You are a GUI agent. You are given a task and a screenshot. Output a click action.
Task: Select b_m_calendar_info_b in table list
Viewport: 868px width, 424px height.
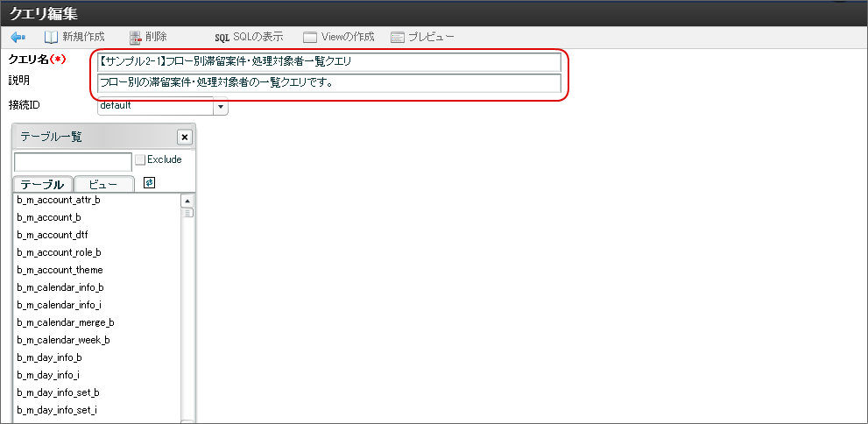pos(98,287)
